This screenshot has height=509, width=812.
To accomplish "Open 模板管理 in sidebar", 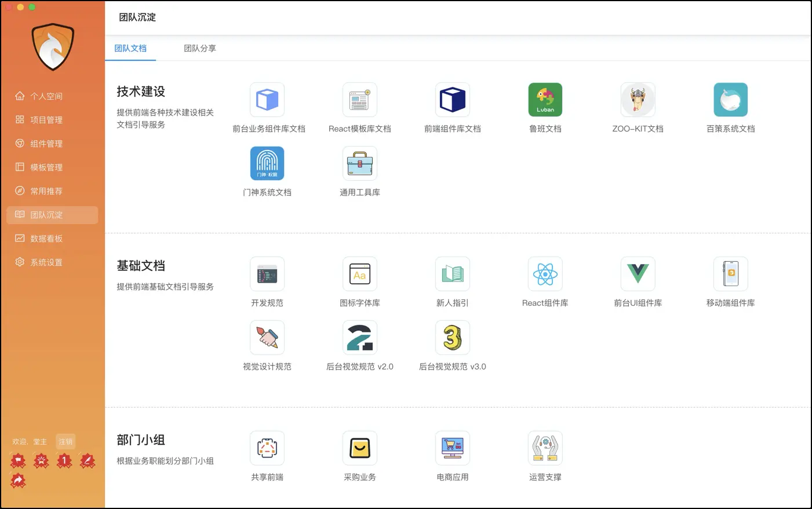I will coord(52,167).
